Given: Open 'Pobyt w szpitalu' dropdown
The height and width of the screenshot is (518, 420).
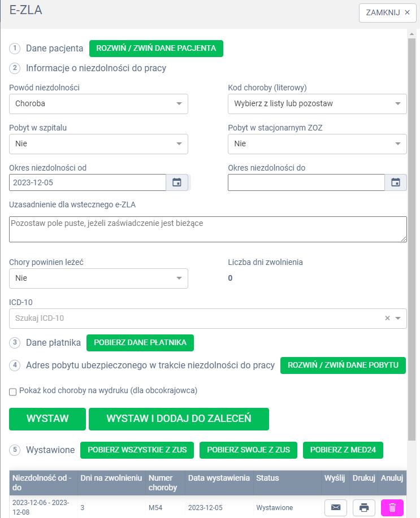Looking at the screenshot, I should tap(98, 143).
